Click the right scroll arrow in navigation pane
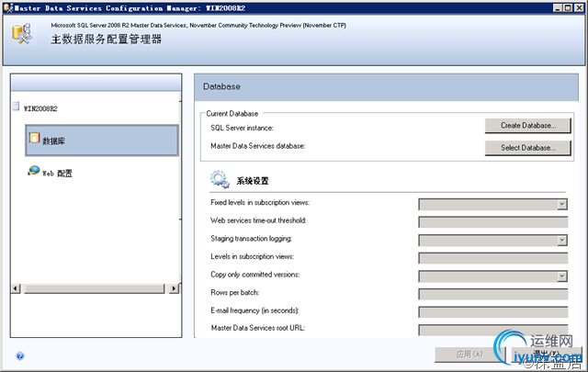This screenshot has height=372, width=588. [x=174, y=288]
